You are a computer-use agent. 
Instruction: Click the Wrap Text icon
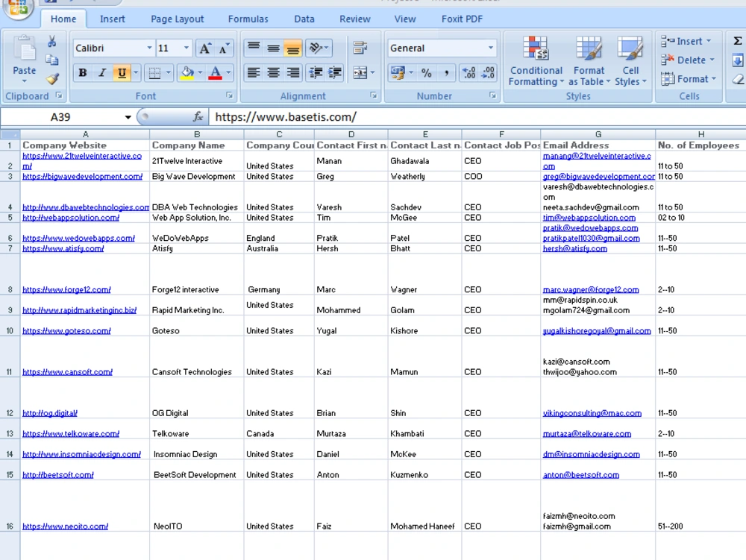tap(360, 48)
